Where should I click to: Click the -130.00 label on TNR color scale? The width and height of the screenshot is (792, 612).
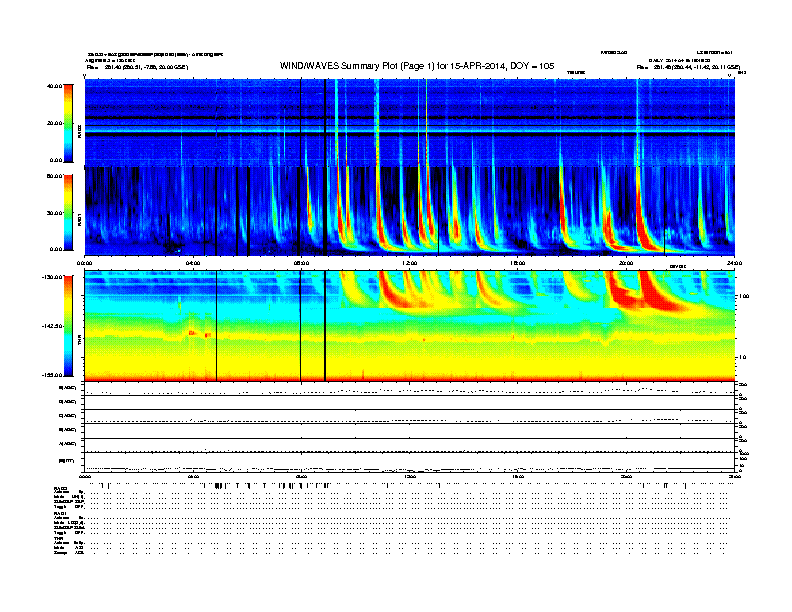coord(53,277)
